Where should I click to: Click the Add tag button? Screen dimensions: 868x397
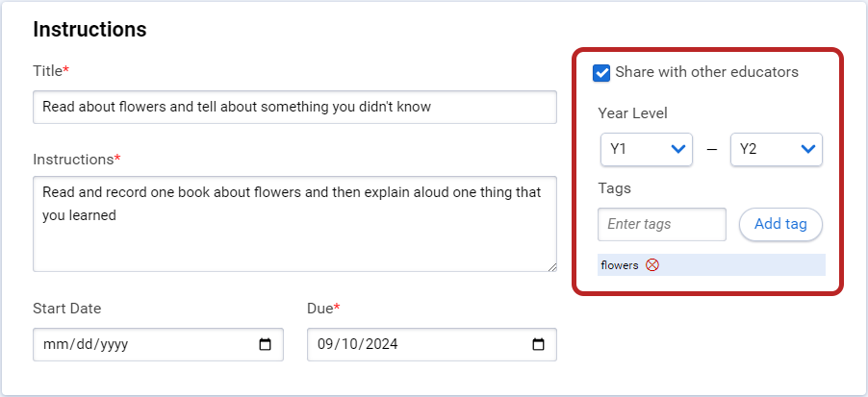tap(780, 225)
